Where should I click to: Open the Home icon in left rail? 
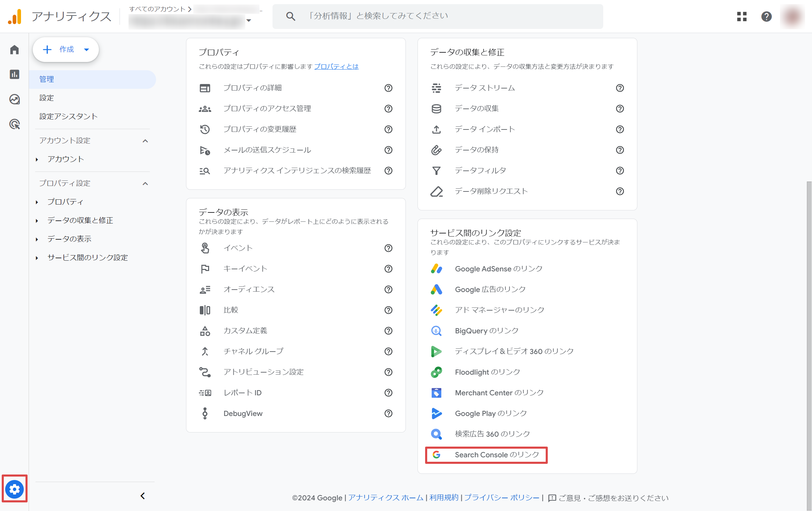point(14,50)
